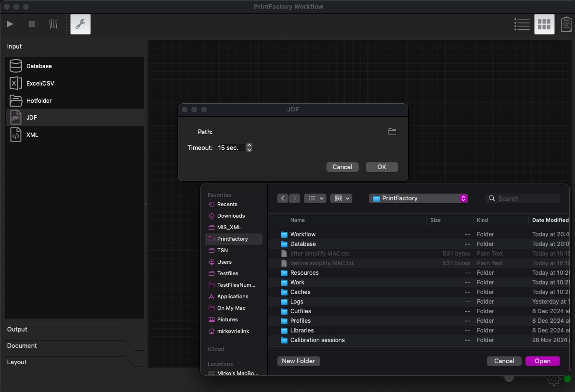Select the XML input node

coord(75,135)
